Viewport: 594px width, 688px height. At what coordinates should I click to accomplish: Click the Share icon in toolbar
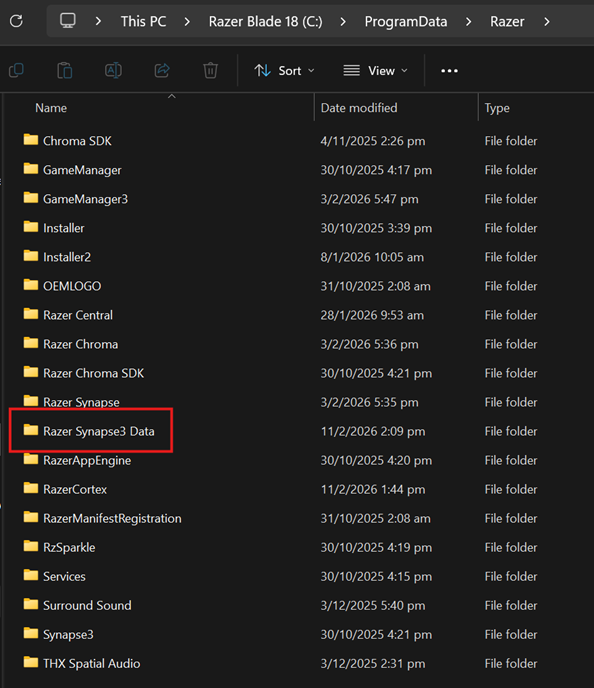click(162, 70)
